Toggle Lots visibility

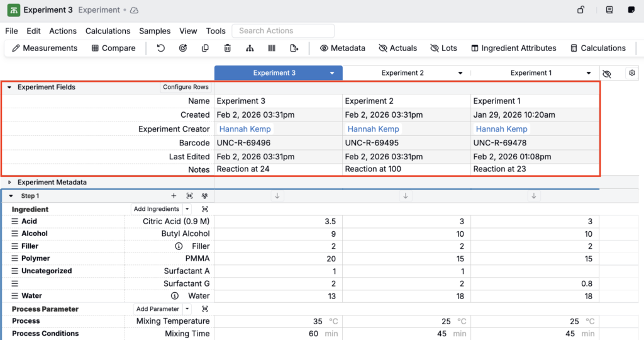(443, 48)
